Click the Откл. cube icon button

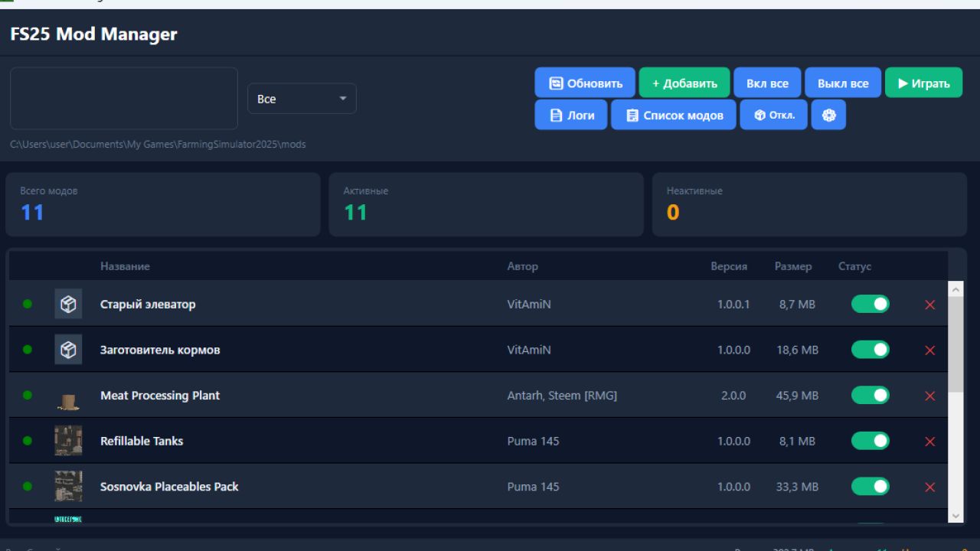pyautogui.click(x=758, y=115)
